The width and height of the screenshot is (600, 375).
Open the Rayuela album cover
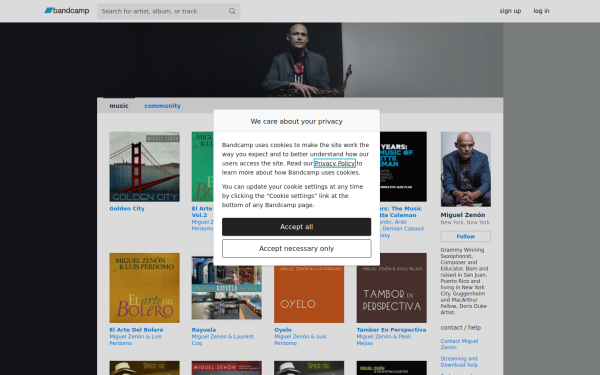(227, 288)
